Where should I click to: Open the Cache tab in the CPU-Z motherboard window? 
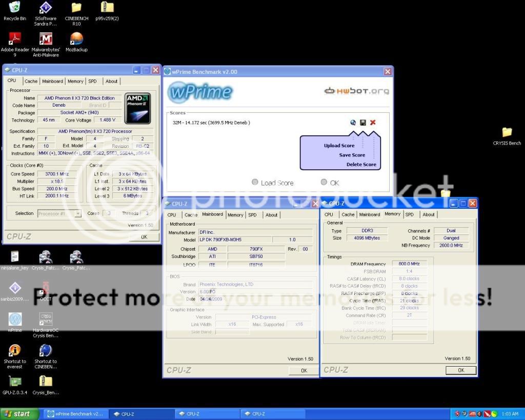click(191, 215)
